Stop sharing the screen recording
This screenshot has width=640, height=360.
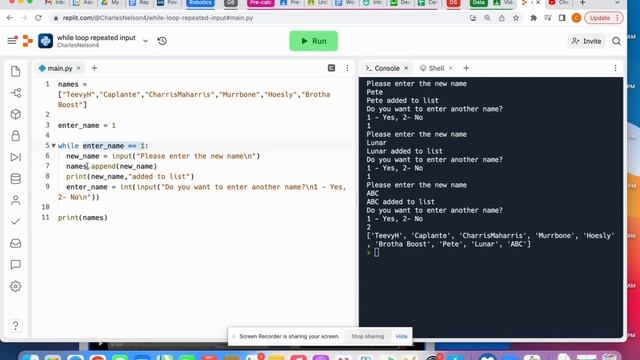click(368, 336)
